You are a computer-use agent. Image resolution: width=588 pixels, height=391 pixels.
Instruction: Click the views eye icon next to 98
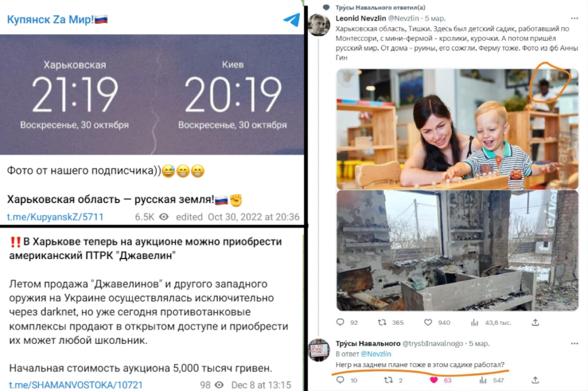pyautogui.click(x=219, y=385)
